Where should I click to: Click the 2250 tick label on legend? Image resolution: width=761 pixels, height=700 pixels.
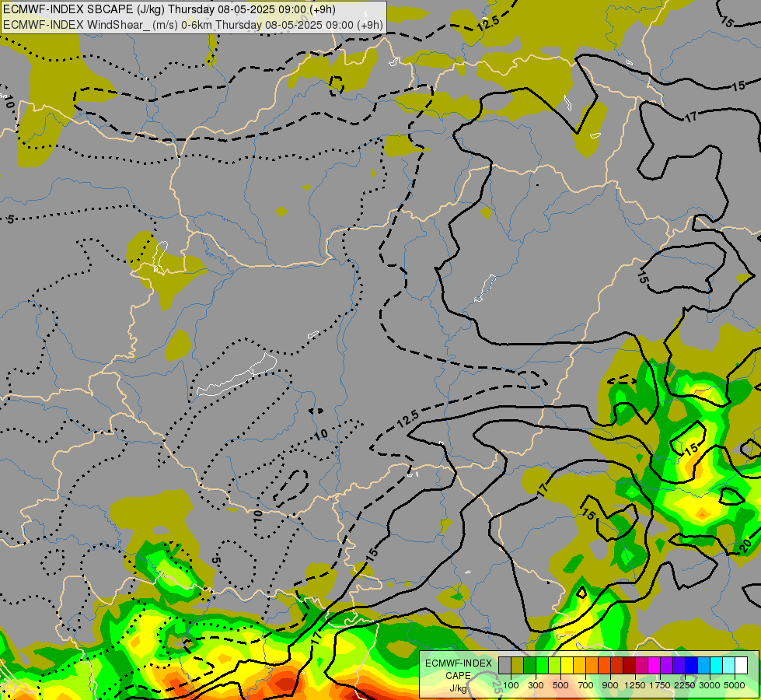click(685, 685)
